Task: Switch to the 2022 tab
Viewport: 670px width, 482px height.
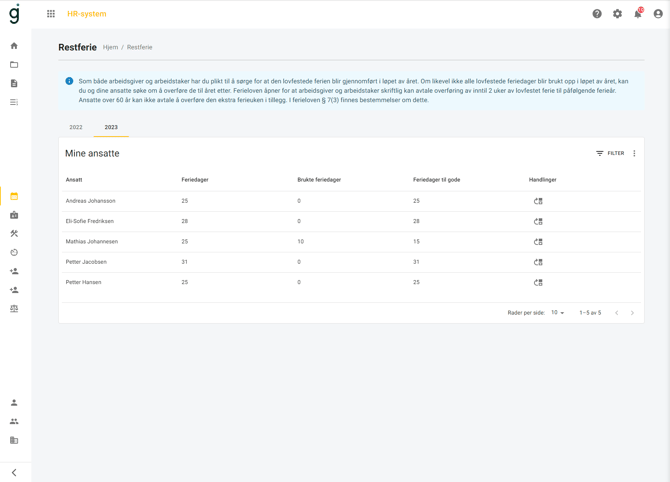Action: point(76,127)
